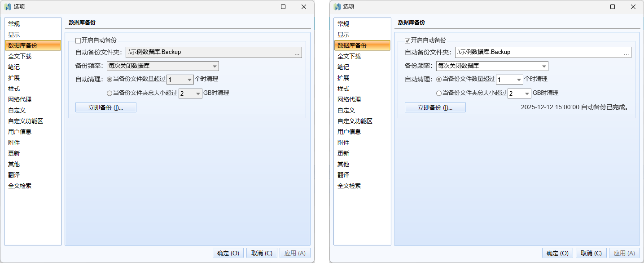This screenshot has height=263, width=644.
Task: Confirm settings with the 确定 button
Action: [228, 253]
